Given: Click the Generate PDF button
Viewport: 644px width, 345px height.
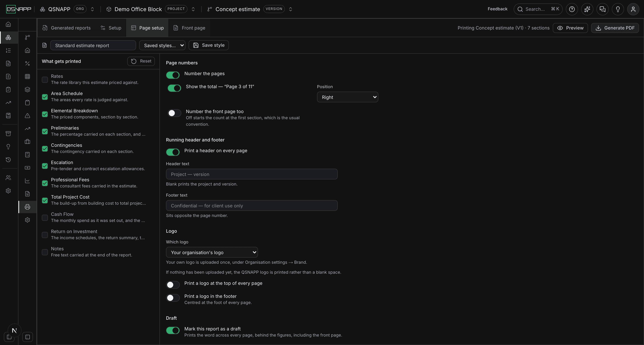Looking at the screenshot, I should click(615, 28).
